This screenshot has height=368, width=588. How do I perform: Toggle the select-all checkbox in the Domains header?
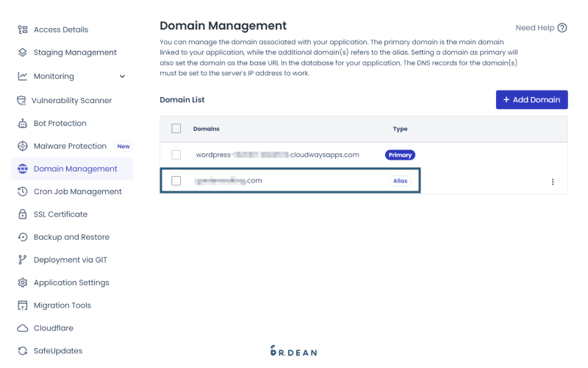click(x=176, y=128)
